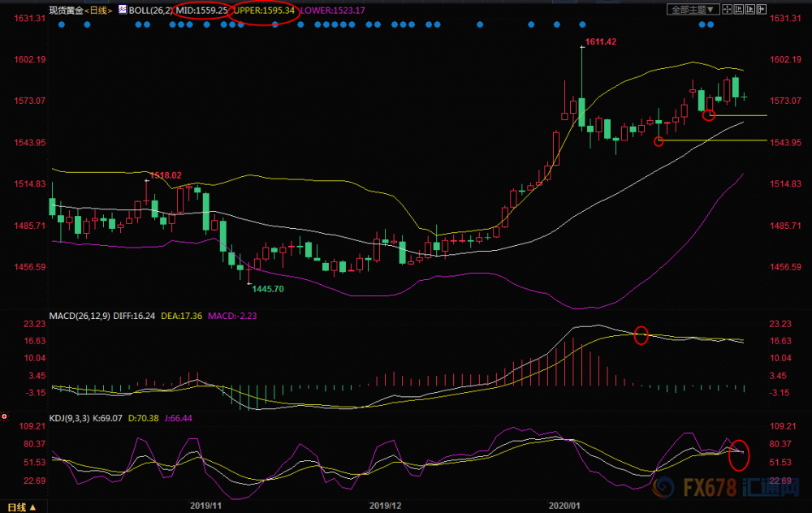Open the 全部主题 dropdown
Screen dimensions: 812x513
693,9
